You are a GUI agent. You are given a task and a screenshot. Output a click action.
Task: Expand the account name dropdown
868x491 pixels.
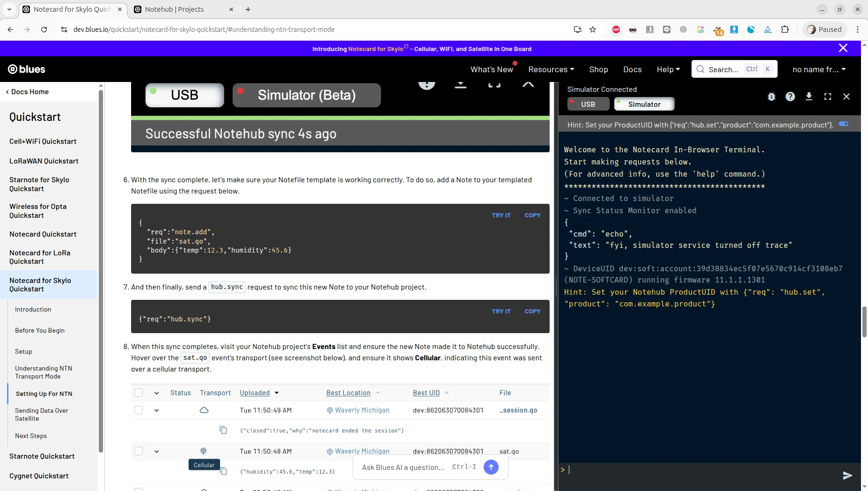click(x=819, y=69)
